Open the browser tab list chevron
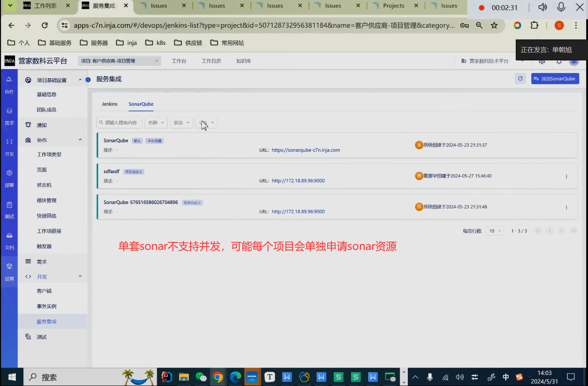 (10, 6)
